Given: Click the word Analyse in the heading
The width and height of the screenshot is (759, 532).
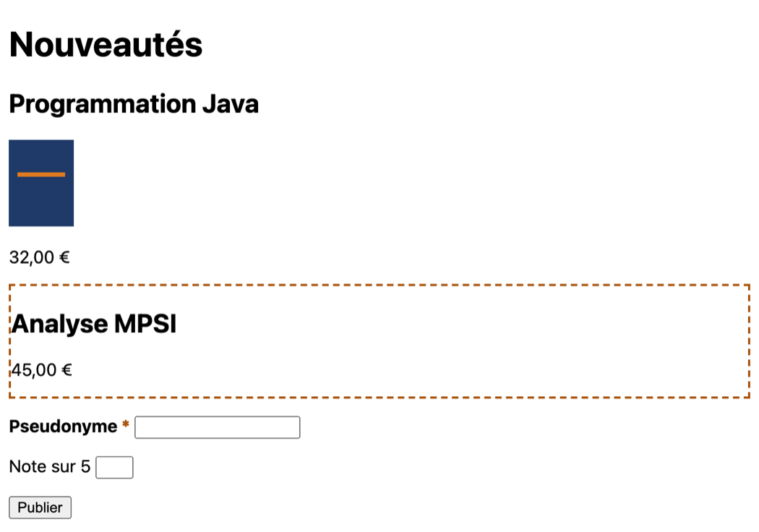Looking at the screenshot, I should (60, 325).
